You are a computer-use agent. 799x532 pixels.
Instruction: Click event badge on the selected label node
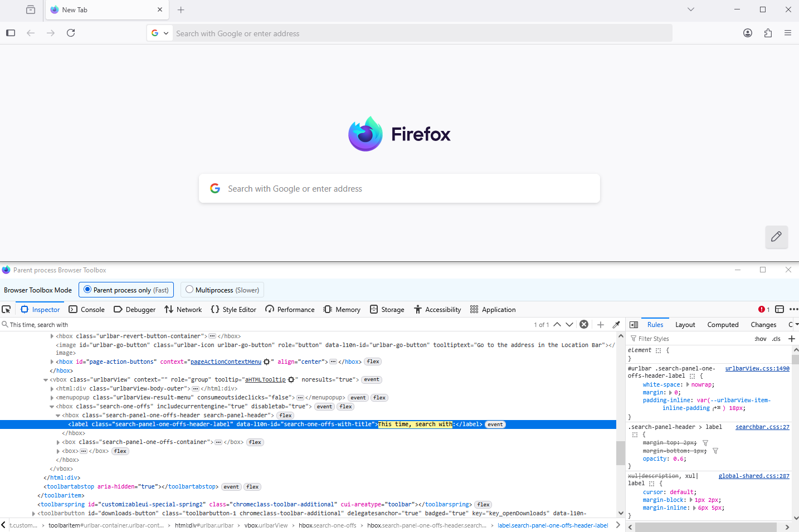pos(495,424)
